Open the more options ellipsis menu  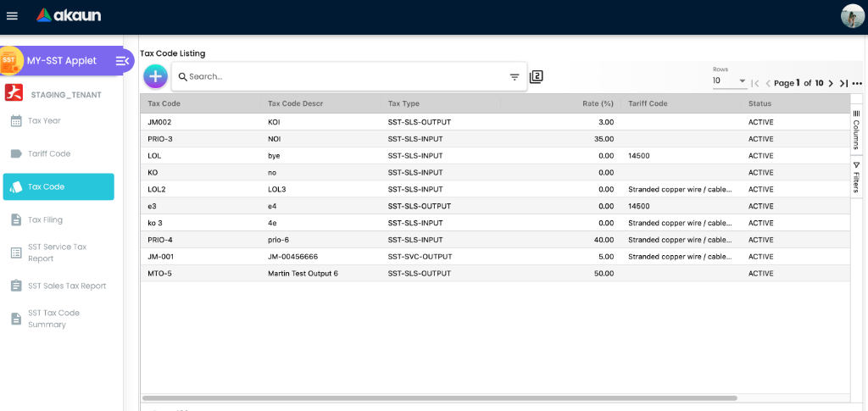coord(857,83)
